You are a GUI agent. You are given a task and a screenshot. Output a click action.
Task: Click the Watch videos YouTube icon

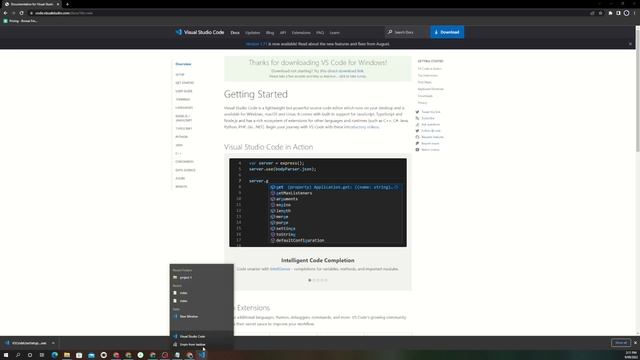(417, 150)
